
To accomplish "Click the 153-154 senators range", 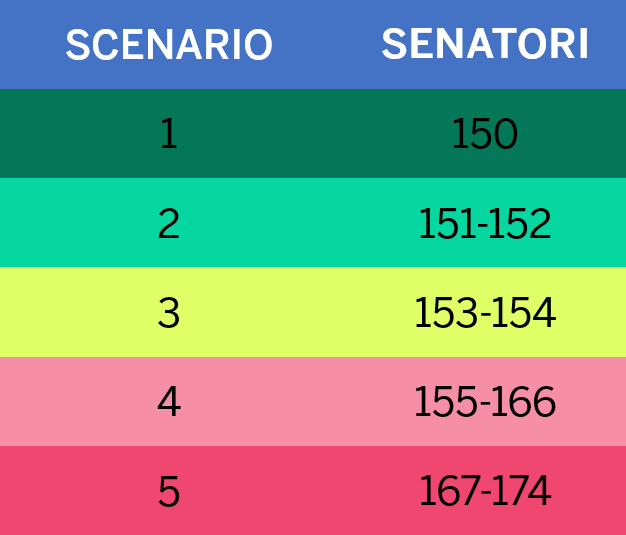I will (485, 313).
